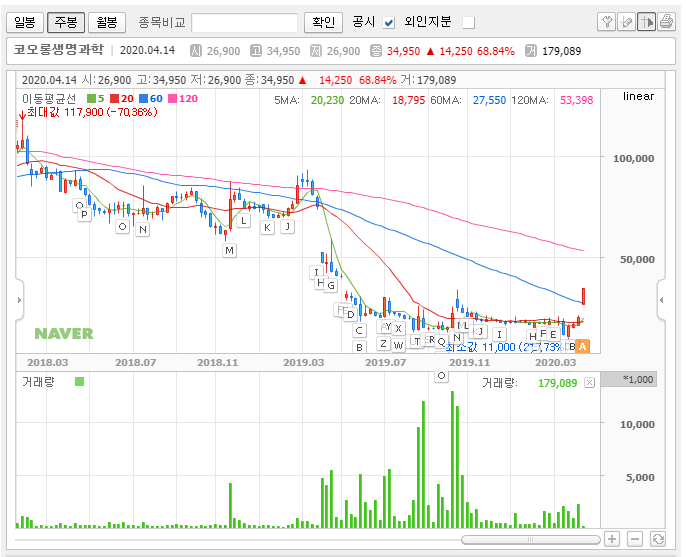
Task: Click the green 거래량 legend swatch
Action: pyautogui.click(x=79, y=382)
